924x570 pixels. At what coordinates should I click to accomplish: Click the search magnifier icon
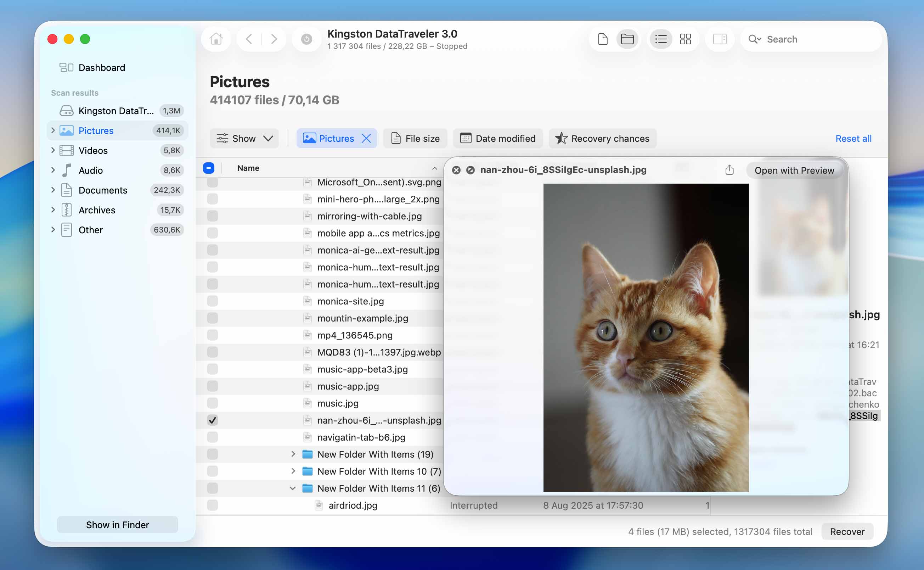pyautogui.click(x=755, y=39)
